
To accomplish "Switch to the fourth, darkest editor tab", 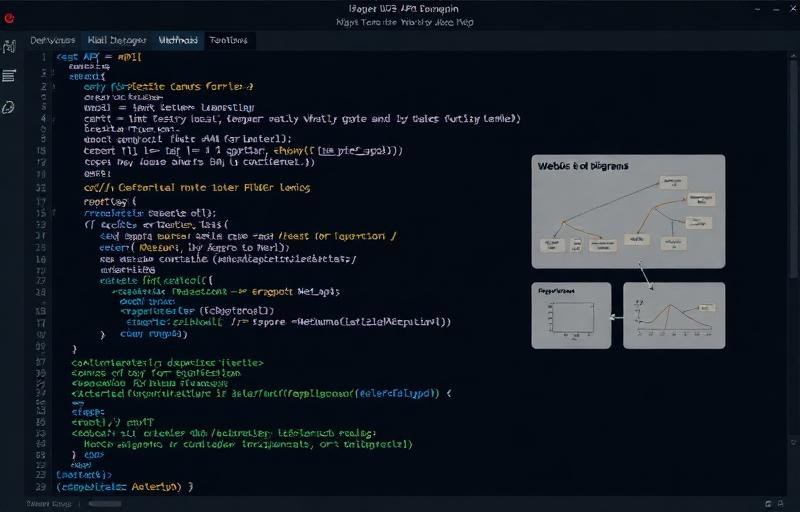I will (x=229, y=40).
